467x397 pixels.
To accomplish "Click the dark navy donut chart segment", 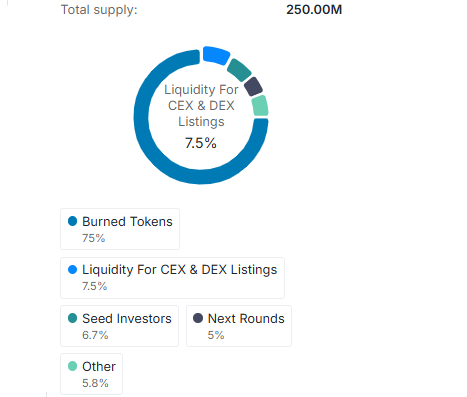I will pyautogui.click(x=253, y=87).
